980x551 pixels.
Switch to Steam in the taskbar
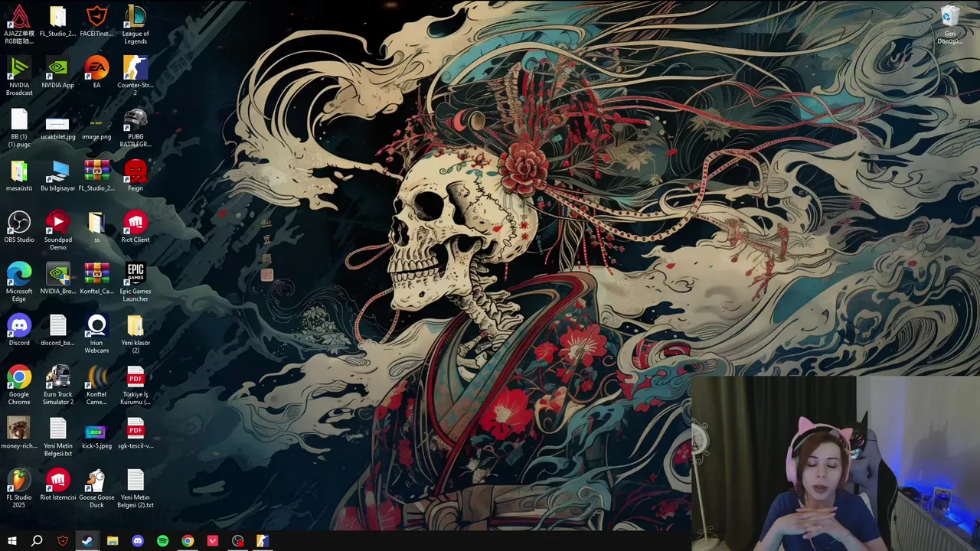tap(87, 541)
